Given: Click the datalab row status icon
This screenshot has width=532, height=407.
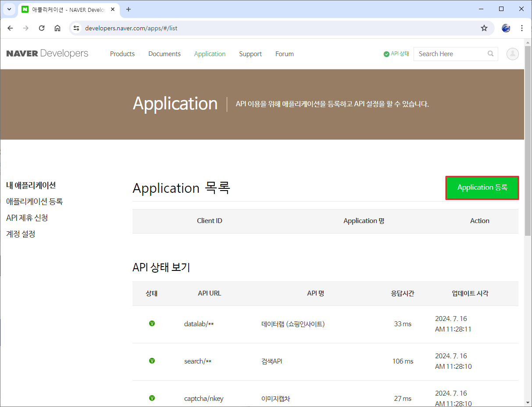Looking at the screenshot, I should [x=152, y=324].
